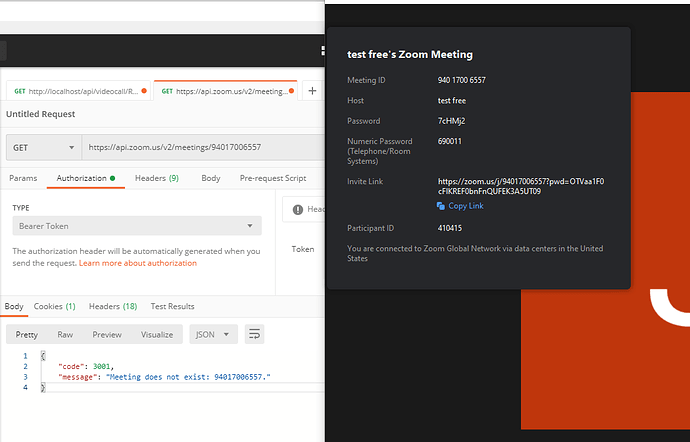Click the Meeting does not exist message
The image size is (690, 442).
pos(188,377)
